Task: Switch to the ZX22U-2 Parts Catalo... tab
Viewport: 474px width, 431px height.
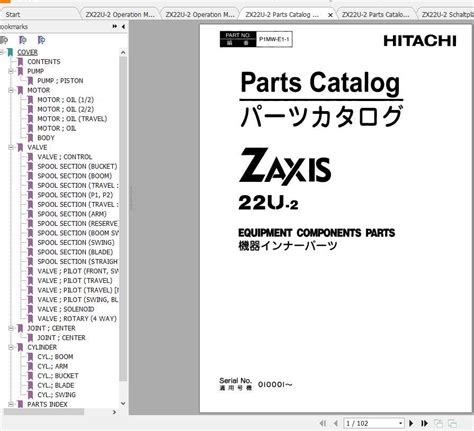Action: pyautogui.click(x=376, y=15)
